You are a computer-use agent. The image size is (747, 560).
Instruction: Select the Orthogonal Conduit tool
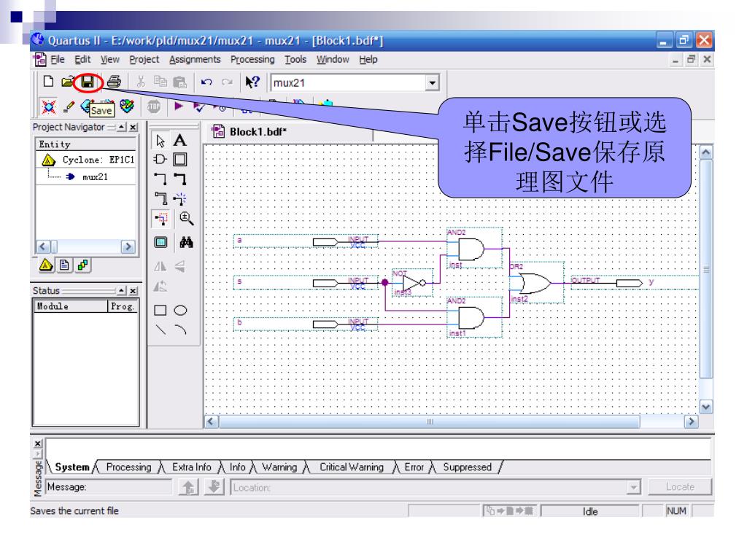point(160,198)
